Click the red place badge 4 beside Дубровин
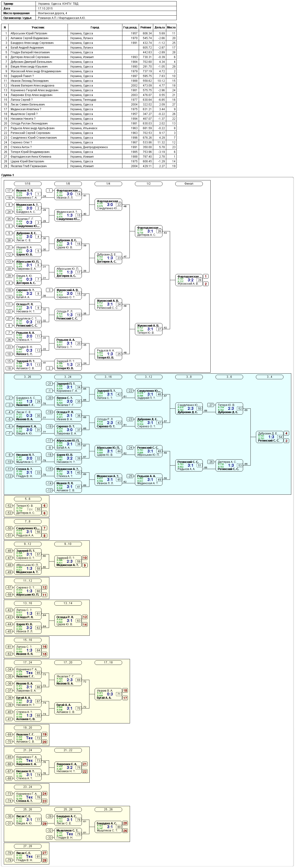This screenshot has height=868, width=296. pos(286,433)
